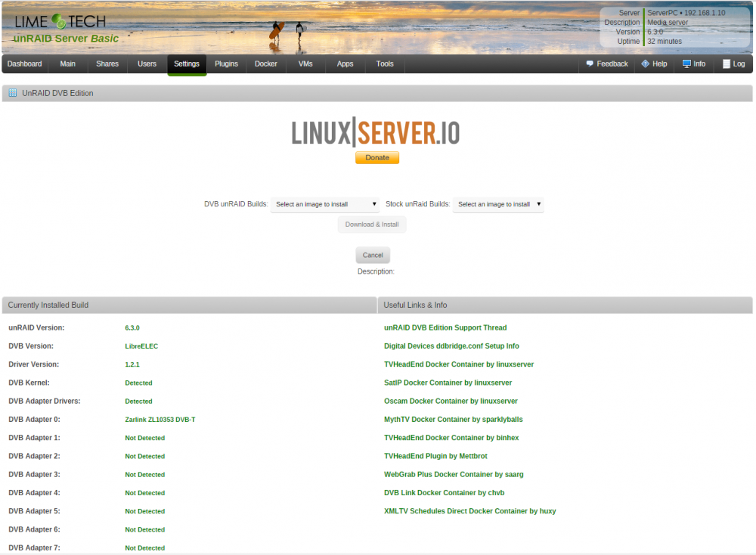Open Digital Devices ddbridge.conf Setup Info

pyautogui.click(x=451, y=346)
